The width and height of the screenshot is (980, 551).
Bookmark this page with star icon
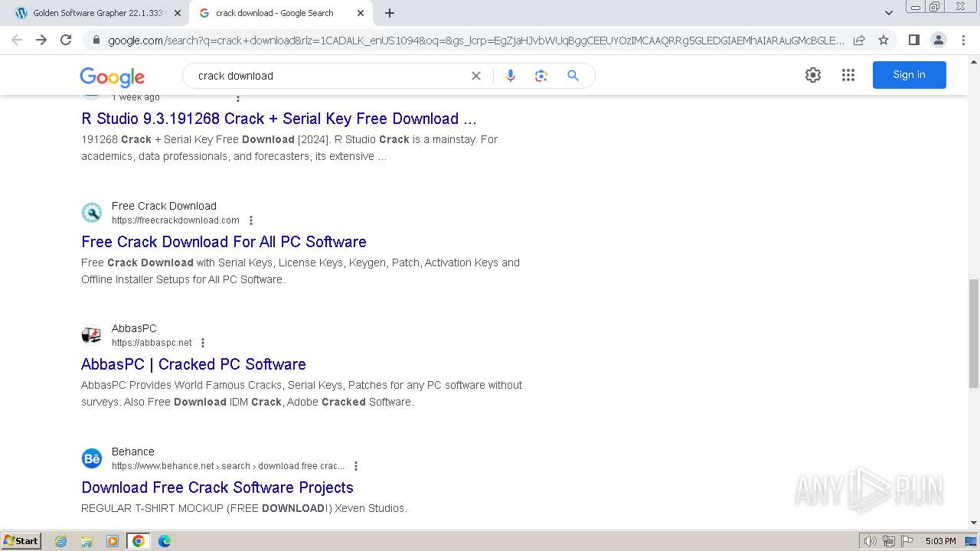tap(884, 40)
